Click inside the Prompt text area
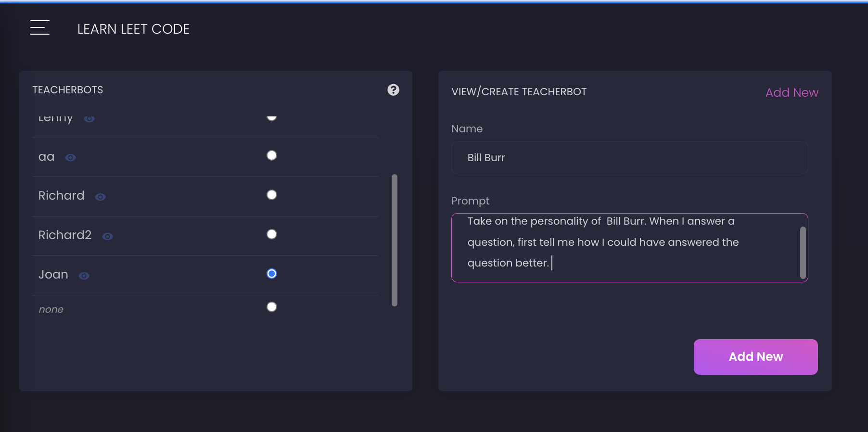The height and width of the screenshot is (432, 868). 625,248
